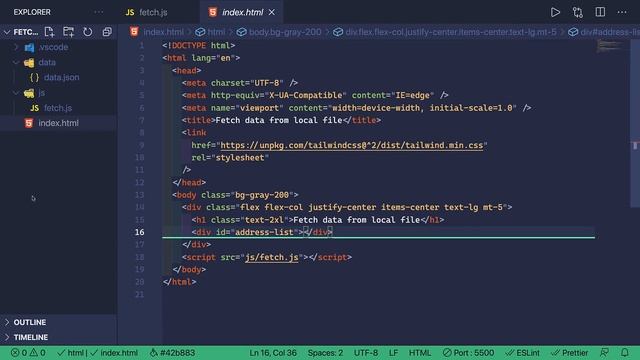Screen dimensions: 640x360
Task: Open the source control changes icon
Action: point(578,12)
